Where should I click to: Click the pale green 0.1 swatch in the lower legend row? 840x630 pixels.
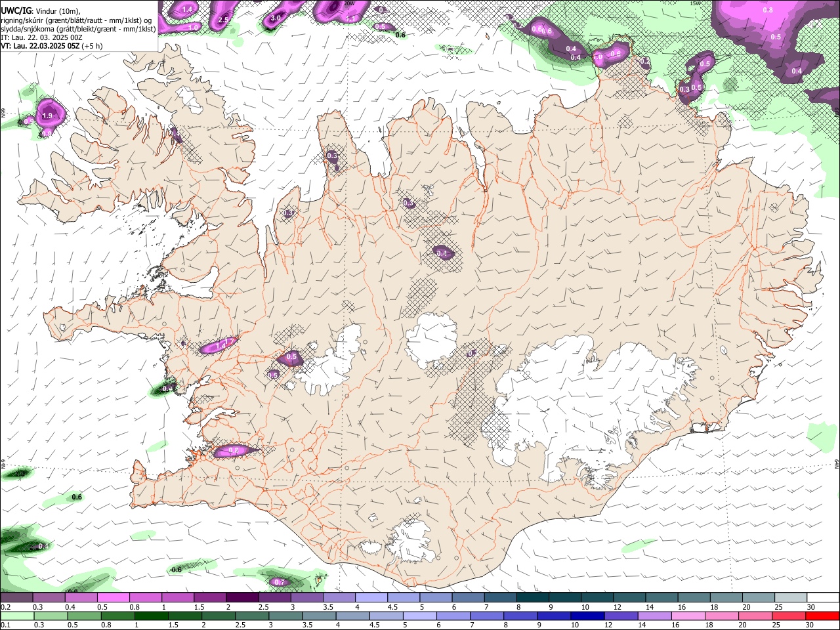pos(16,616)
